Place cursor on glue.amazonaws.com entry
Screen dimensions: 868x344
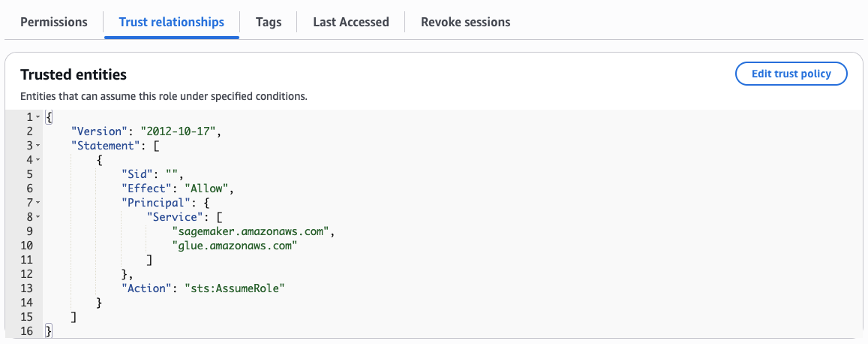click(x=235, y=246)
